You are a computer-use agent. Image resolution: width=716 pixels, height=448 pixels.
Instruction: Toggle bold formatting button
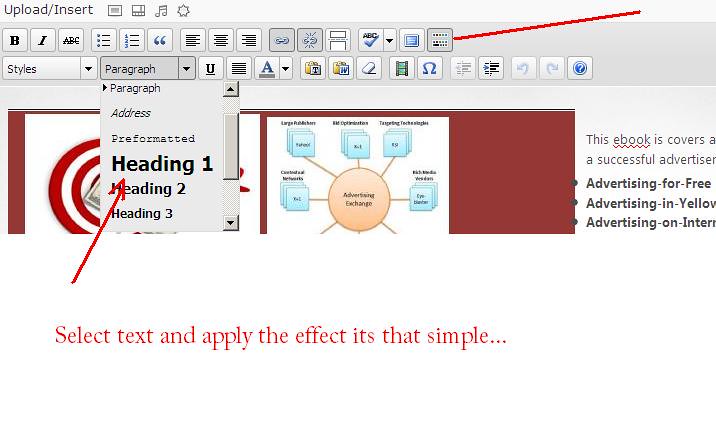[15, 40]
